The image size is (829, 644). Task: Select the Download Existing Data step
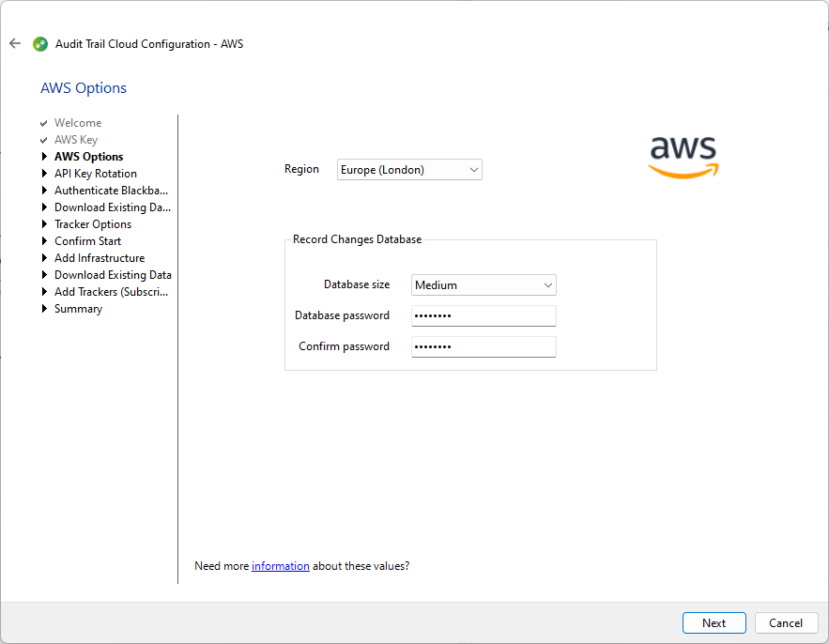114,275
